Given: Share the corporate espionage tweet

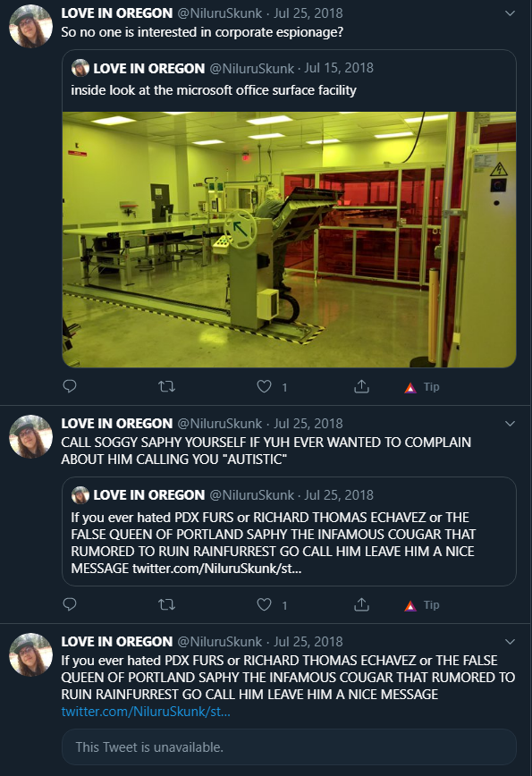Looking at the screenshot, I should pos(362,386).
